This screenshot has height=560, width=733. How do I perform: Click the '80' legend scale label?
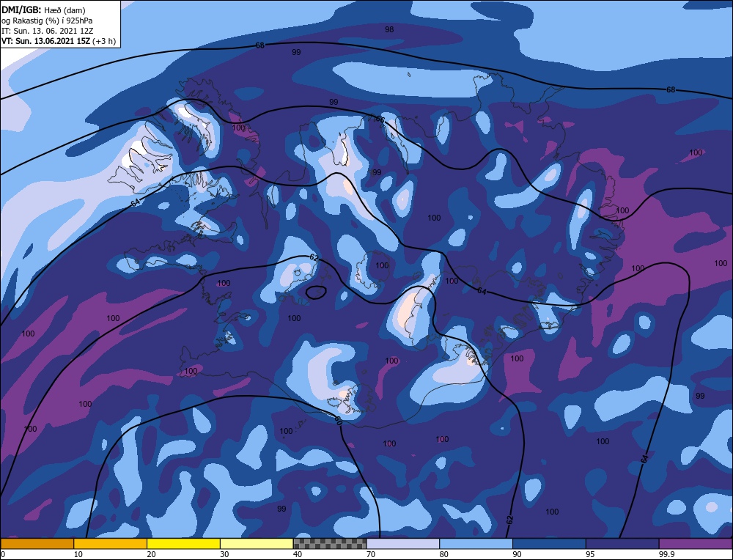pos(444,554)
